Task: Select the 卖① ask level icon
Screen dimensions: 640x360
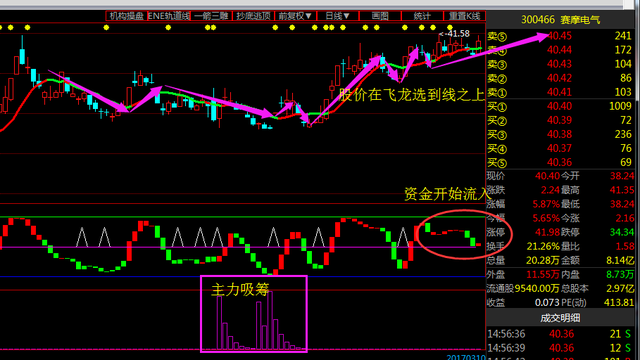Action: click(x=497, y=93)
